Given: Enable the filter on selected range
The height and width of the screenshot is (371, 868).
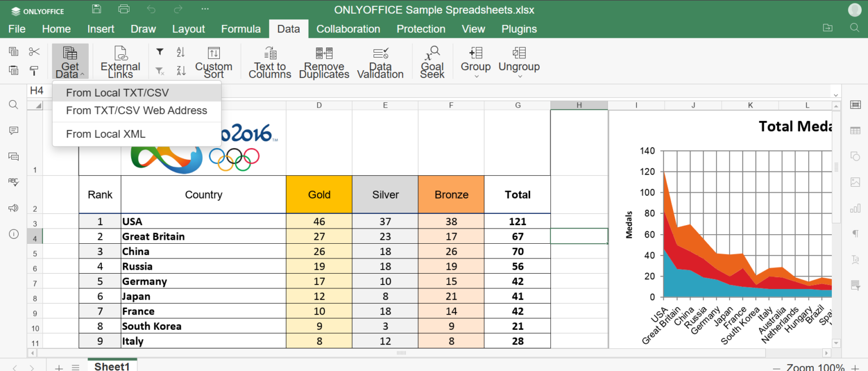Looking at the screenshot, I should pyautogui.click(x=160, y=52).
